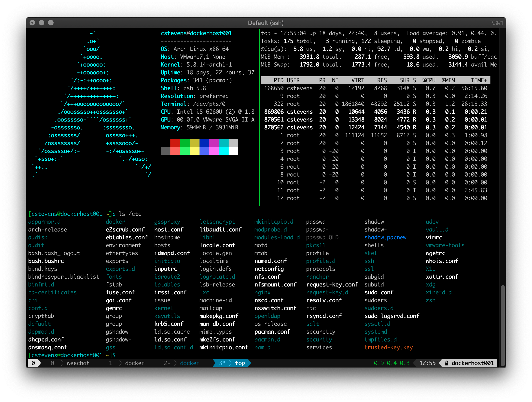The image size is (532, 402).
Task: Click the load average 0.9 0.4 0.3
Action: tap(392, 363)
